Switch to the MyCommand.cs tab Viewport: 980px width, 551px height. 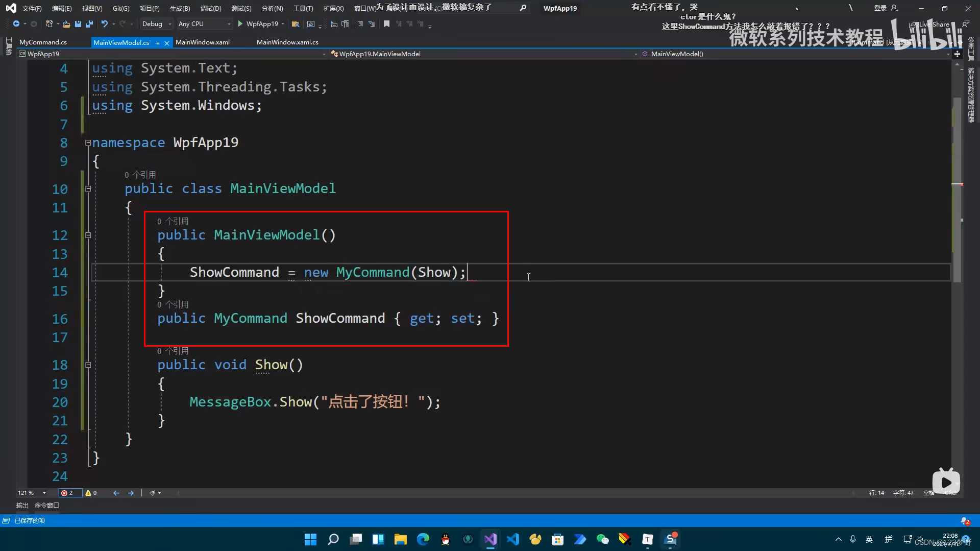(43, 42)
